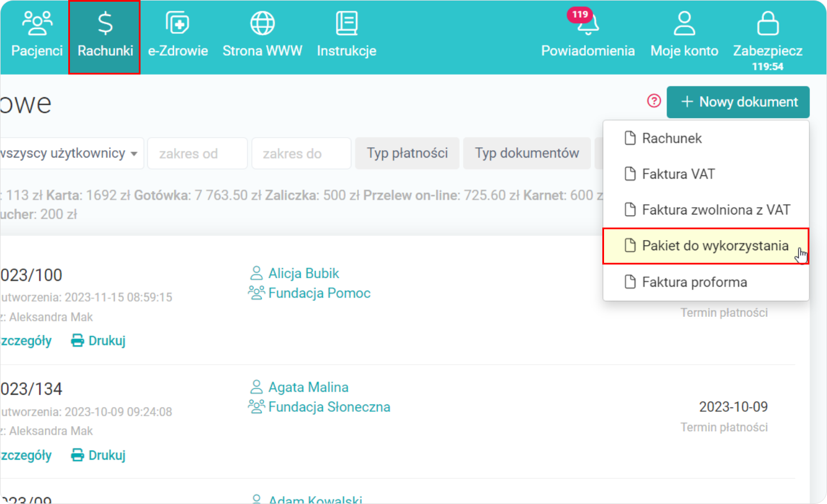
Task: Click the zakres do date field
Action: (301, 154)
